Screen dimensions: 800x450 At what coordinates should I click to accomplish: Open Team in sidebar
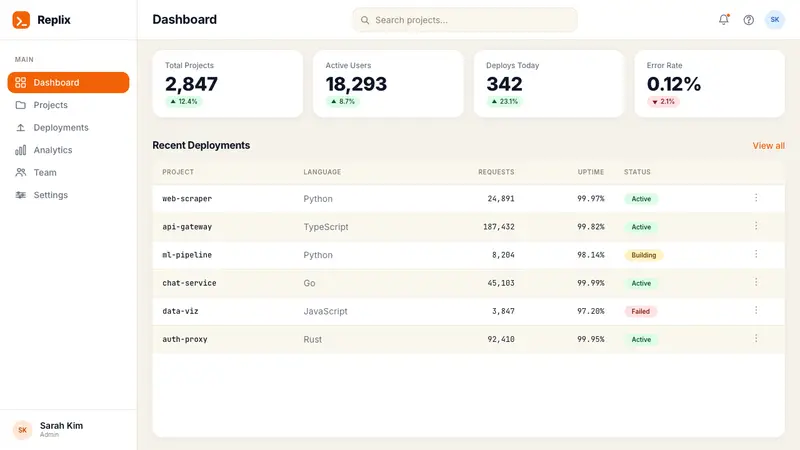pyautogui.click(x=68, y=172)
